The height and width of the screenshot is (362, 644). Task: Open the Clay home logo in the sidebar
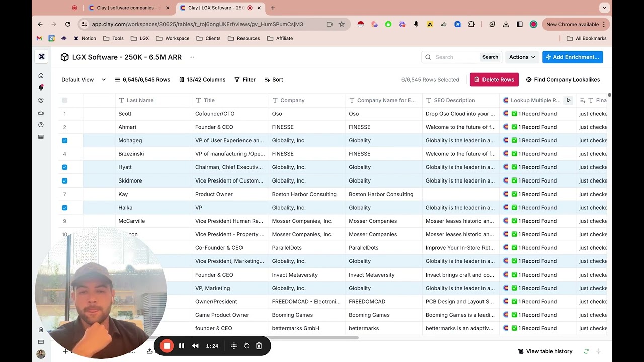coord(41,57)
